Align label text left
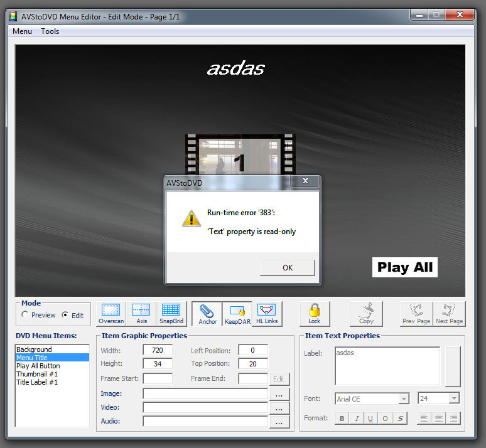Image resolution: width=486 pixels, height=448 pixels. pyautogui.click(x=424, y=419)
